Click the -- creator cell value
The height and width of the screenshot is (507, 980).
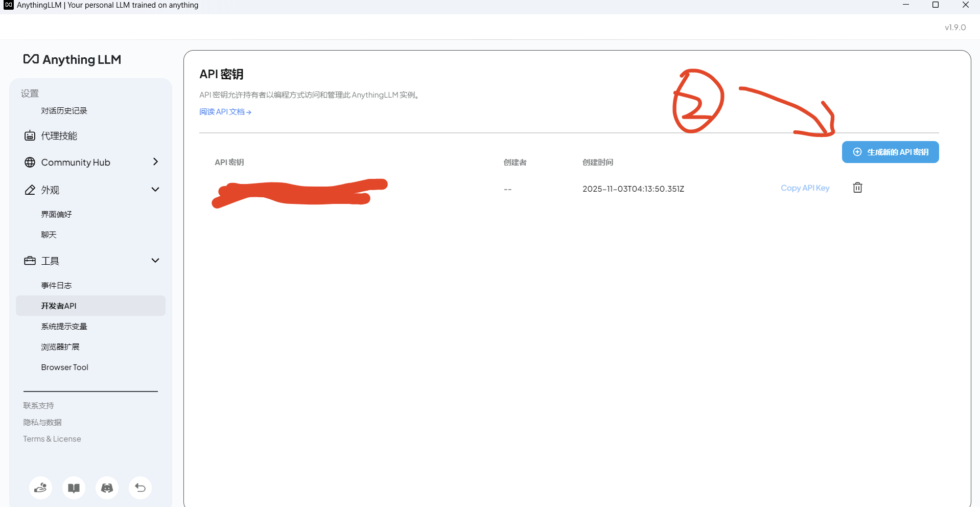tap(508, 189)
